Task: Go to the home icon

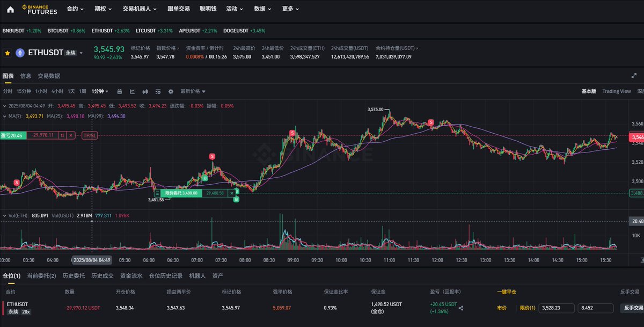Action: pos(10,9)
